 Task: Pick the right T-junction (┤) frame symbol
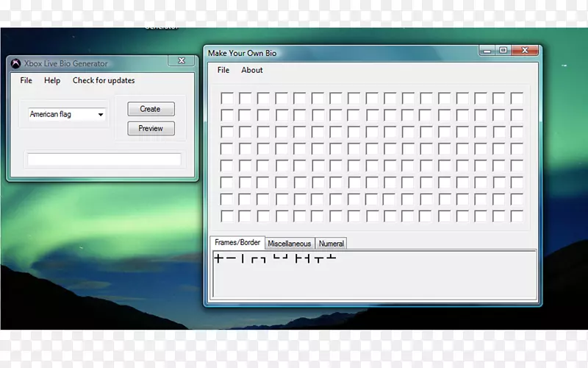[x=306, y=258]
